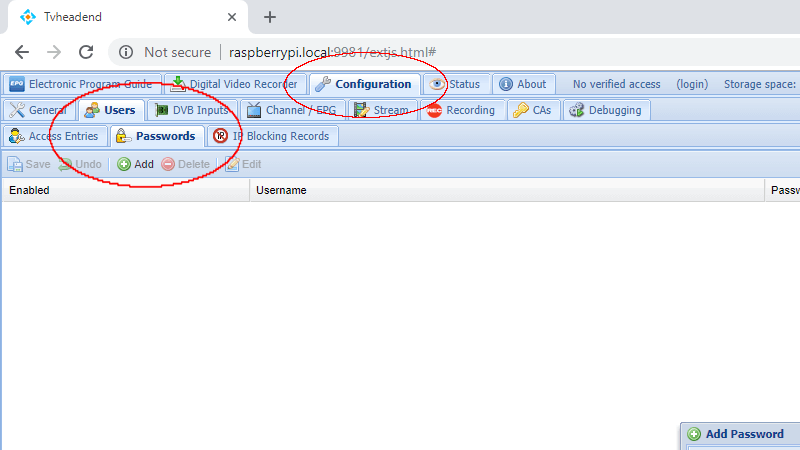Open DVB Inputs configuration tab

pos(193,110)
